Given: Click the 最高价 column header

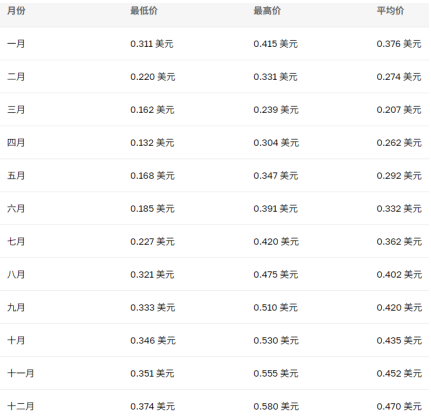Looking at the screenshot, I should [267, 11].
